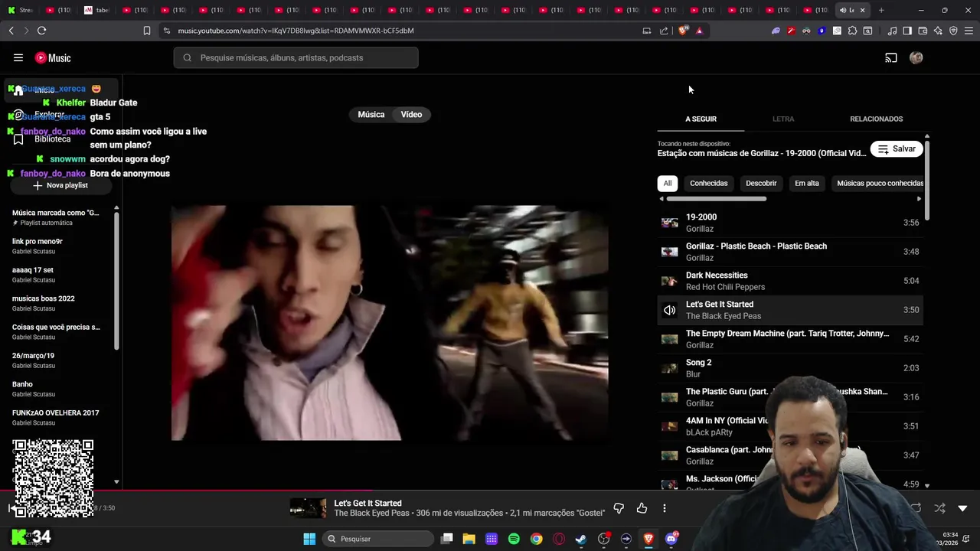Collapse the player page with down arrow
980x551 pixels.
962,508
